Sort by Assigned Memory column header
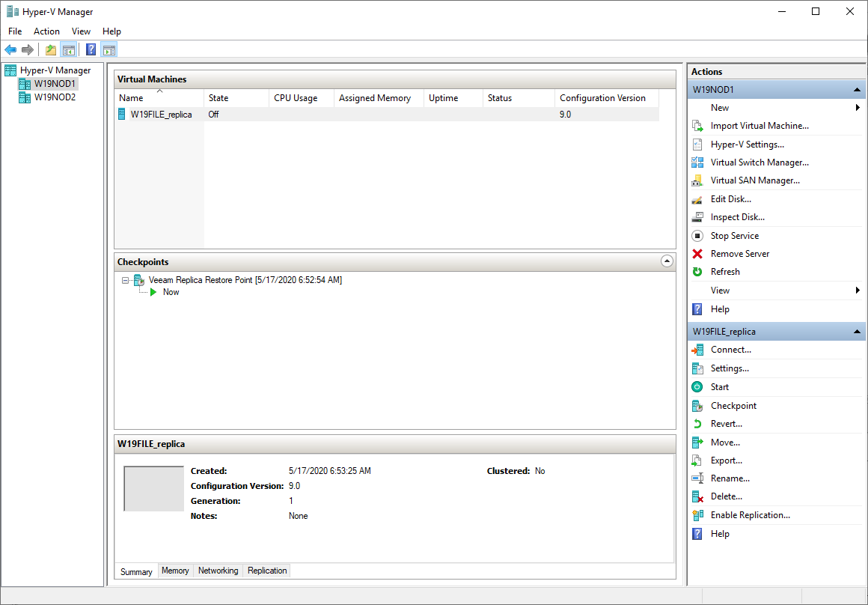This screenshot has height=605, width=868. pyautogui.click(x=379, y=98)
